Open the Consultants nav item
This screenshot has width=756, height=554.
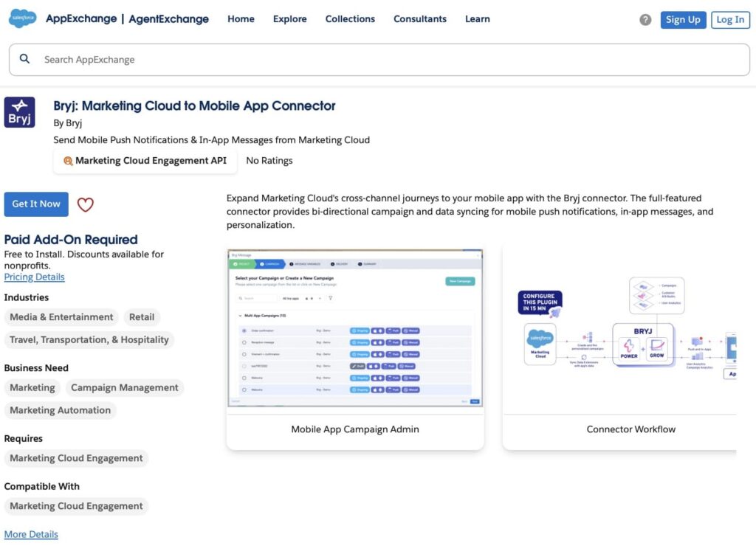pyautogui.click(x=420, y=18)
